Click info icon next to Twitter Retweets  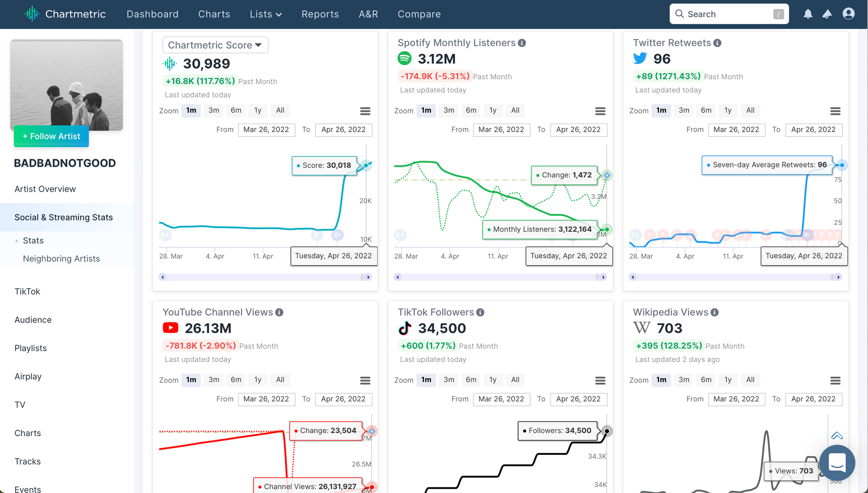[x=717, y=43]
